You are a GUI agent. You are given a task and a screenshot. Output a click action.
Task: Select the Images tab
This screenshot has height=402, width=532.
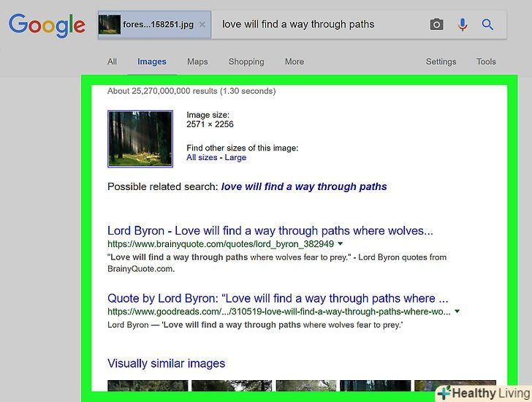152,61
